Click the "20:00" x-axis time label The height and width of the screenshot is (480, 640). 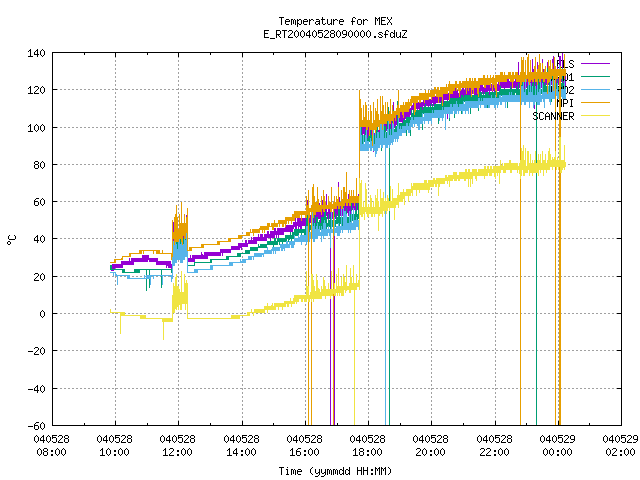(431, 452)
